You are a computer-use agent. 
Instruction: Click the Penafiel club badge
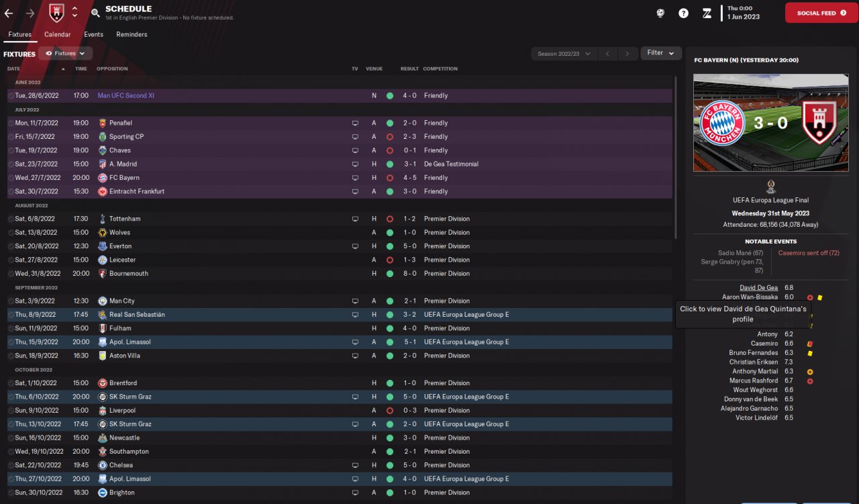tap(103, 123)
